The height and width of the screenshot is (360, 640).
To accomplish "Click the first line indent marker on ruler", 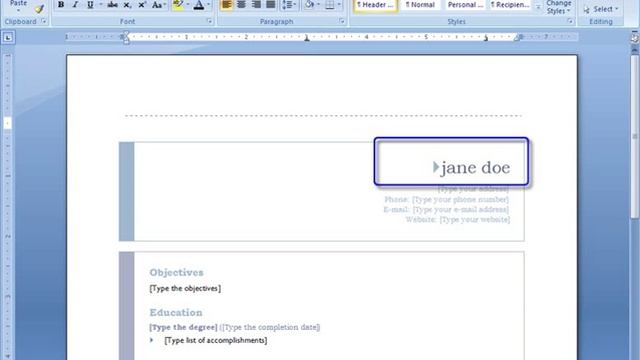I will (126, 33).
